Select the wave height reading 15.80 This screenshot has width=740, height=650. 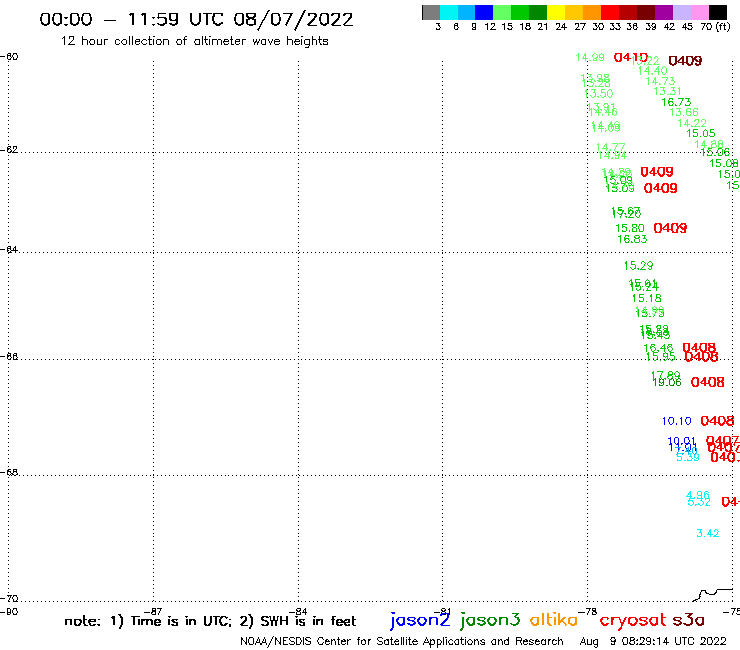point(630,228)
